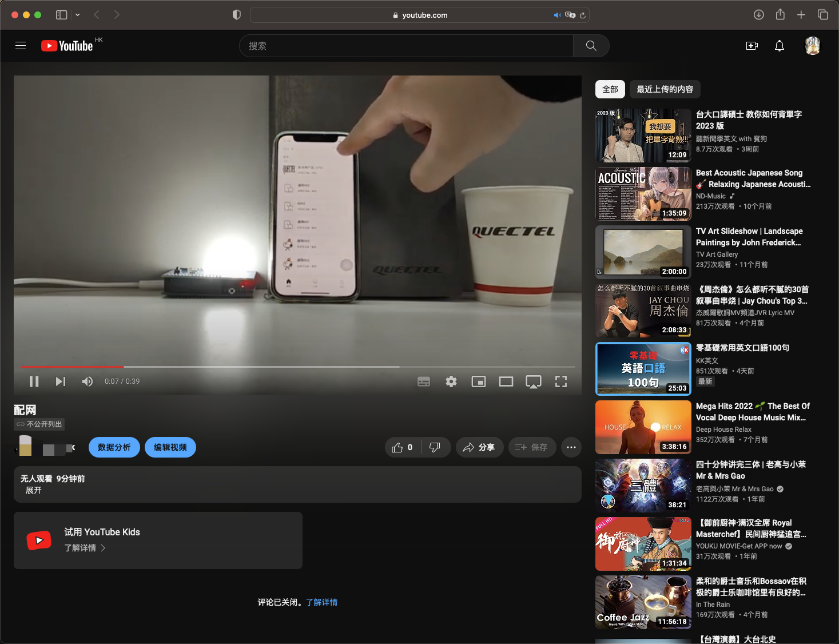Expand the description with 展开
The width and height of the screenshot is (839, 644).
coord(34,490)
